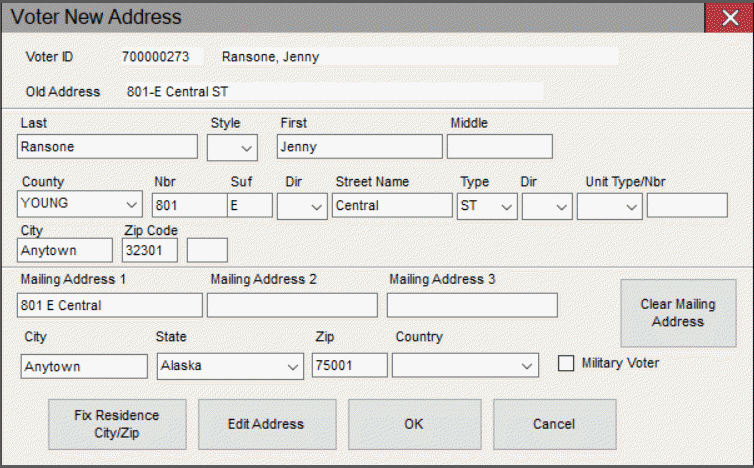Click Mailing Address 1 field
This screenshot has width=754, height=468.
[x=110, y=305]
